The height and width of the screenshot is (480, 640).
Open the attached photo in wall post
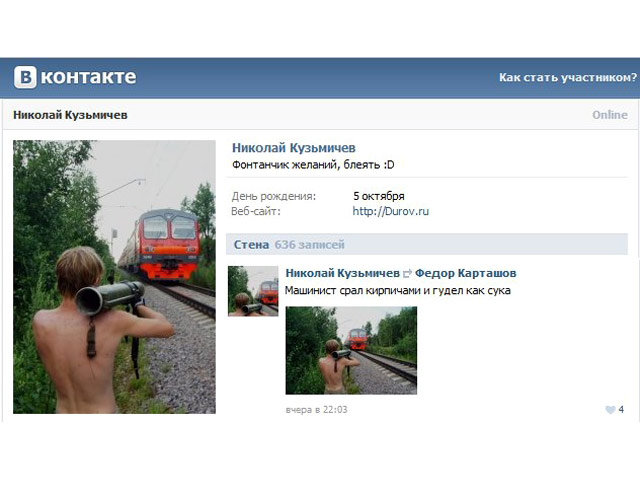tap(351, 350)
